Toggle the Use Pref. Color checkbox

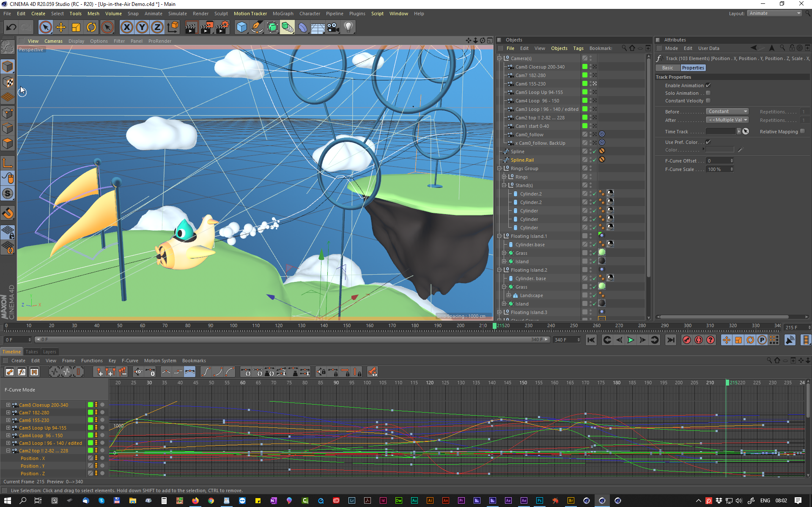click(708, 142)
